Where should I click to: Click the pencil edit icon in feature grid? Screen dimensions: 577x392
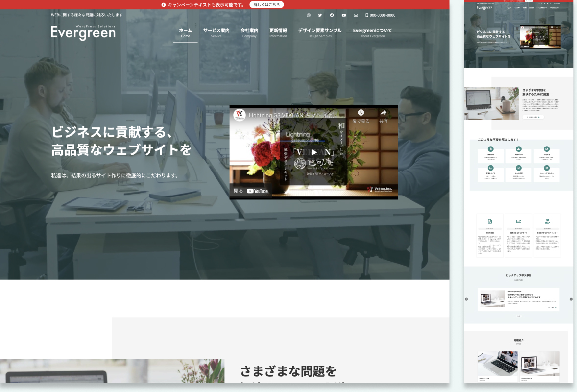click(x=547, y=149)
